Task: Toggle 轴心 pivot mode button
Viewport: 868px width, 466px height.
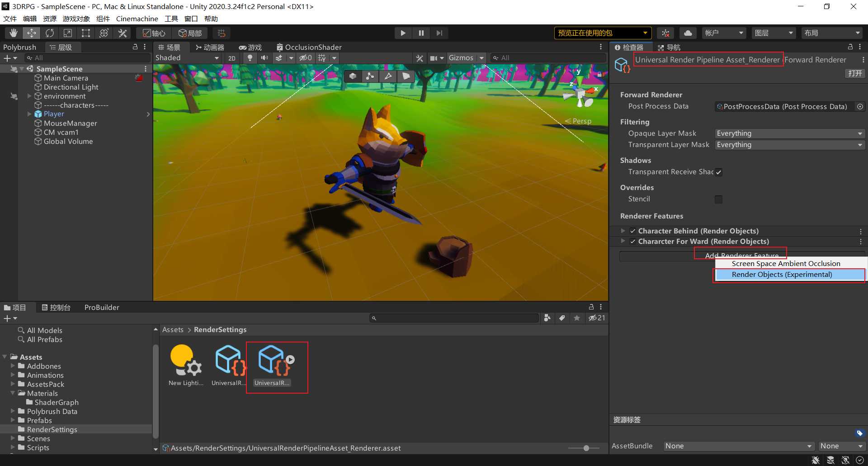Action: click(x=154, y=33)
